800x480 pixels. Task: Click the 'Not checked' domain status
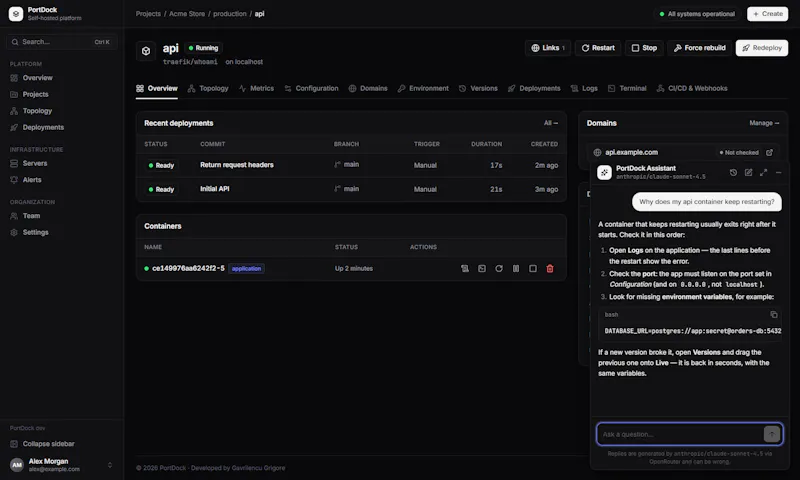pos(739,152)
